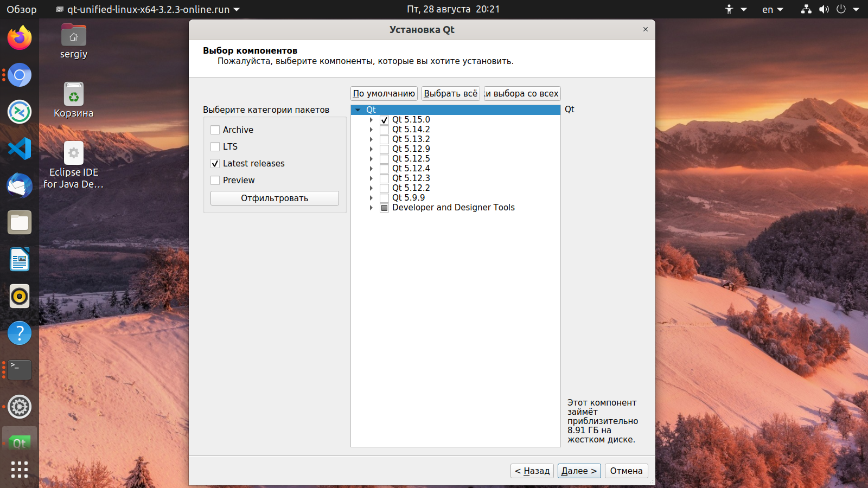Enable the LTS category checkbox

pyautogui.click(x=215, y=147)
